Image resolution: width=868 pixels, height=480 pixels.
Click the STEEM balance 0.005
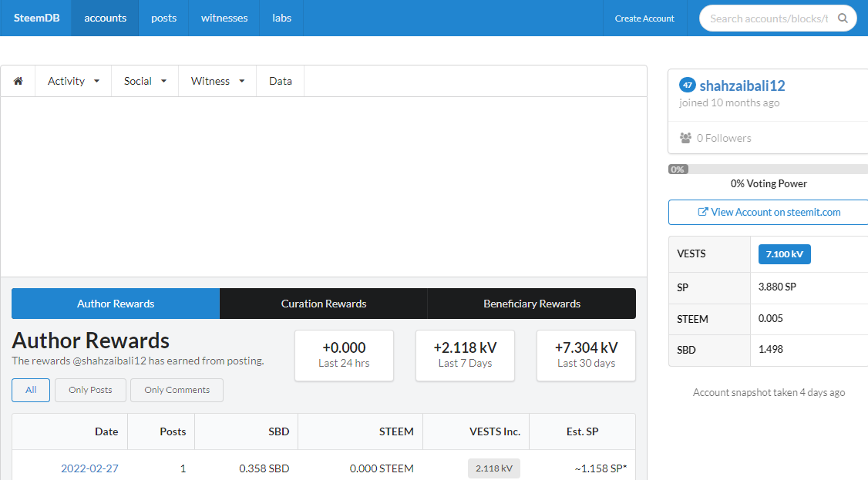(771, 318)
